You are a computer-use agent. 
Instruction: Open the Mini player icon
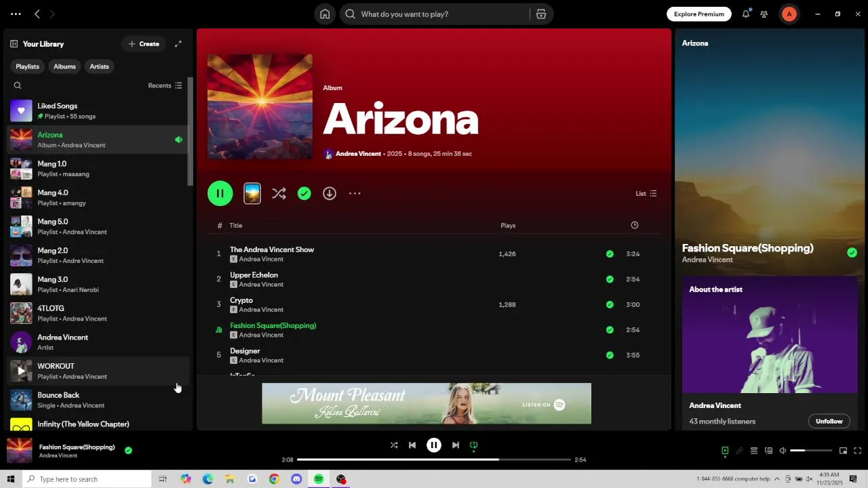(x=843, y=451)
